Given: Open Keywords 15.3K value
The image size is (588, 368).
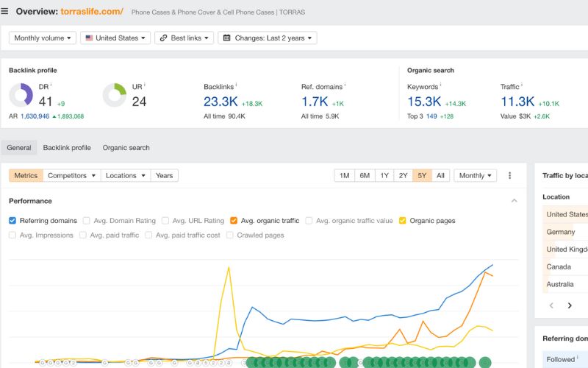Looking at the screenshot, I should (x=424, y=102).
